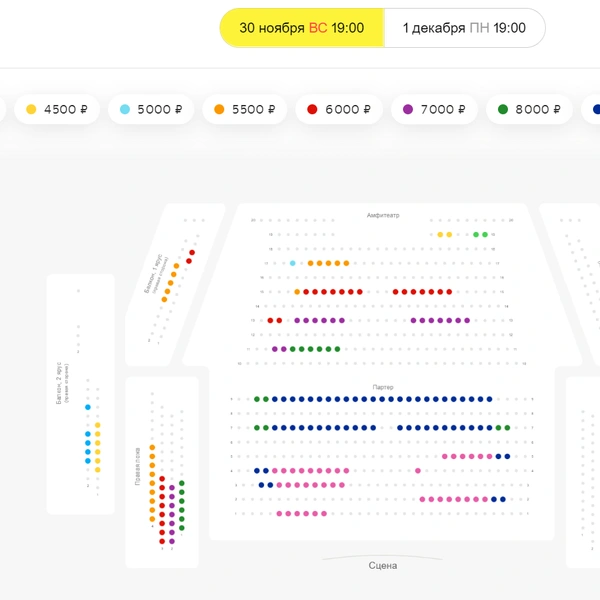This screenshot has height=600, width=600.
Task: Choose the single pink seat in Партер row 4
Action: [418, 471]
